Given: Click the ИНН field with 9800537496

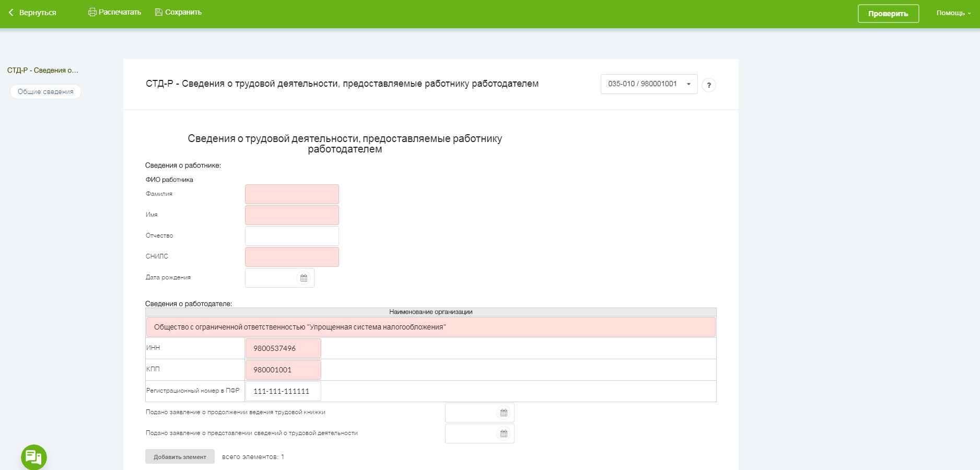Looking at the screenshot, I should pos(283,348).
